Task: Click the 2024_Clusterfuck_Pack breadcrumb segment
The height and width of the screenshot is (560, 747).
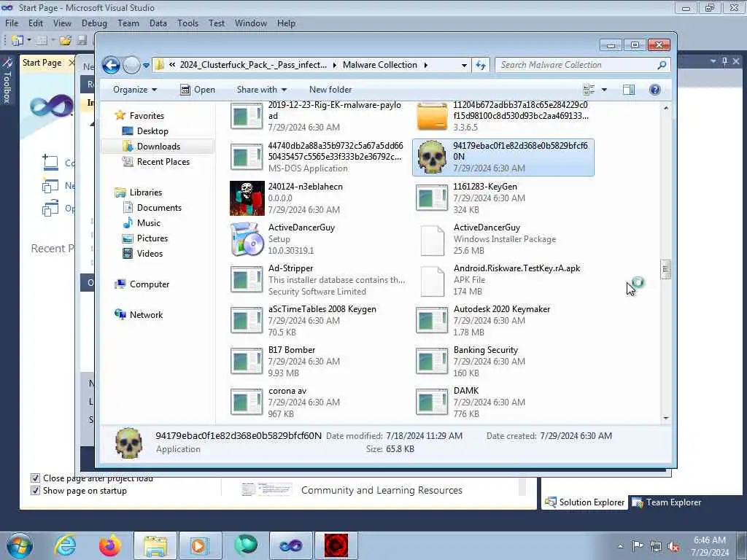Action: click(x=253, y=65)
